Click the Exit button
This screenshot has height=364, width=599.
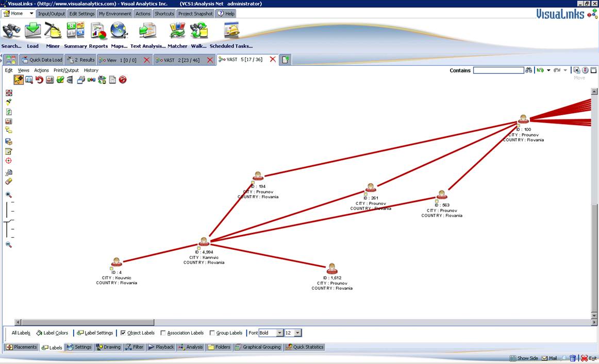589,358
